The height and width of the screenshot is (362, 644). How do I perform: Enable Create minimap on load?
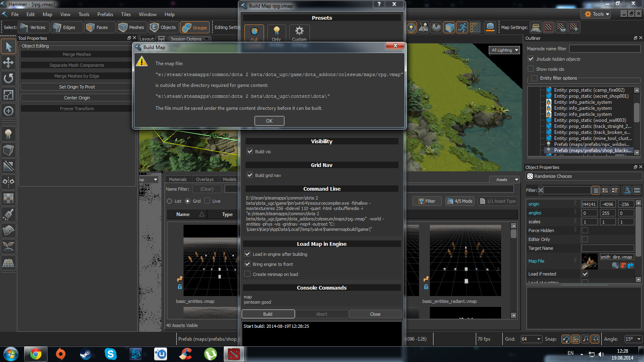point(248,274)
